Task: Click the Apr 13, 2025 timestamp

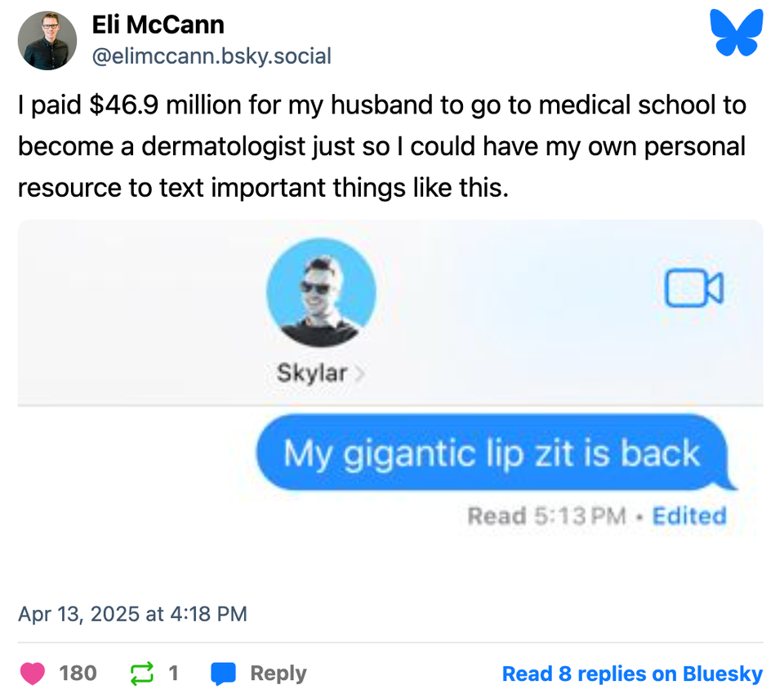Action: pyautogui.click(x=133, y=614)
